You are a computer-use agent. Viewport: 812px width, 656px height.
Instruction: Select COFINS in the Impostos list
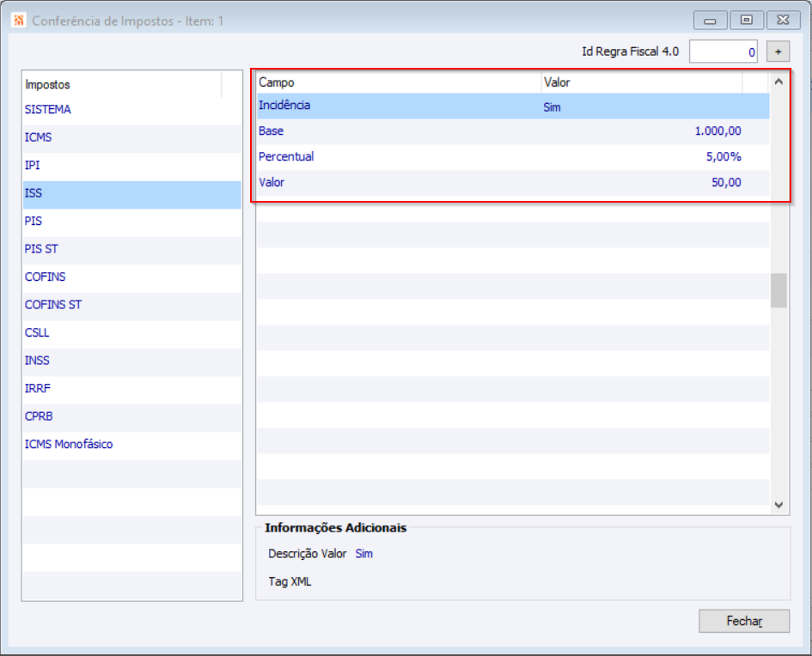coord(46,276)
